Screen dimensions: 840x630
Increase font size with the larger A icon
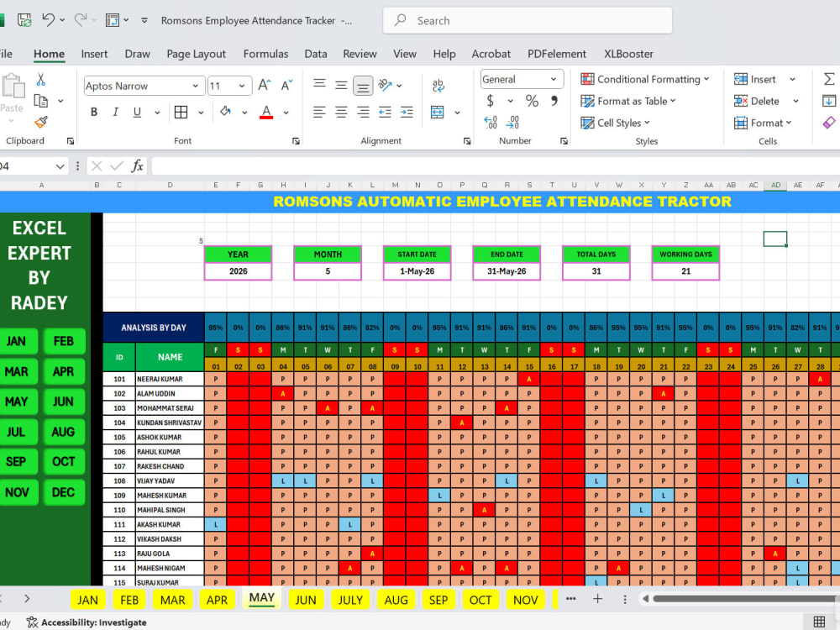(264, 85)
